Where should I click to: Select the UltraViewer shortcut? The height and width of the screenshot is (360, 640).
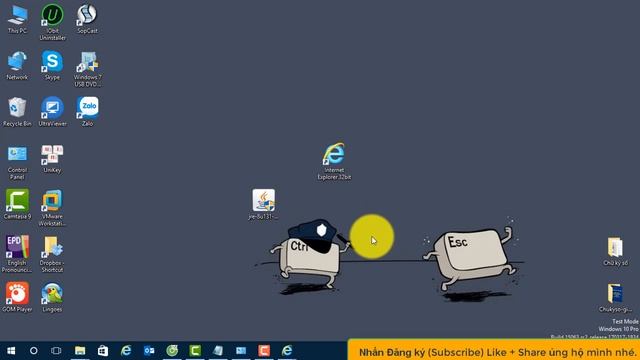tap(52, 112)
